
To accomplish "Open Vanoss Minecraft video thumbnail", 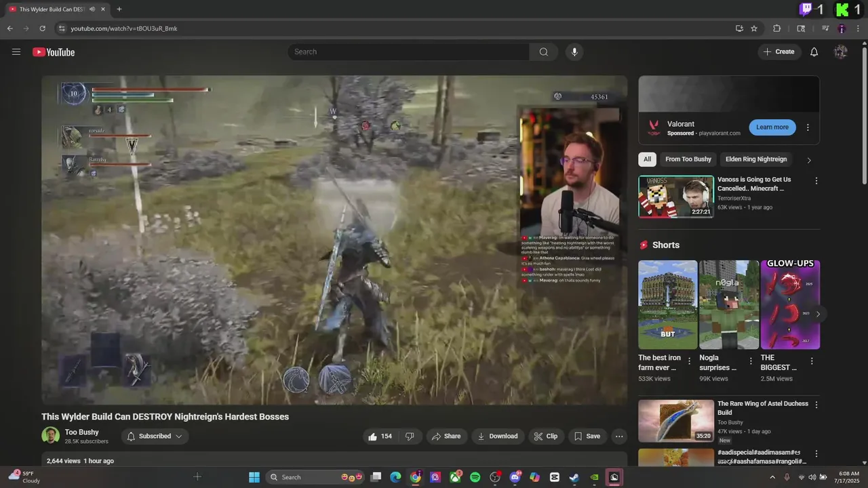I will pos(676,197).
